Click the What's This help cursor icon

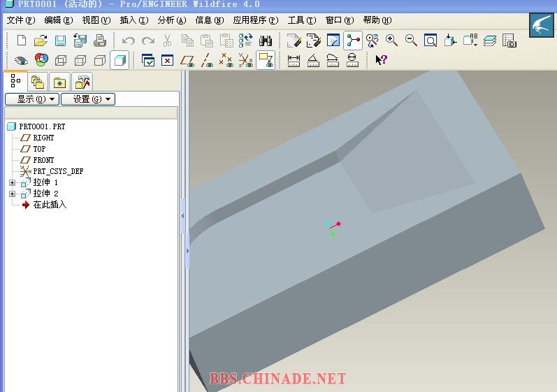coord(381,60)
